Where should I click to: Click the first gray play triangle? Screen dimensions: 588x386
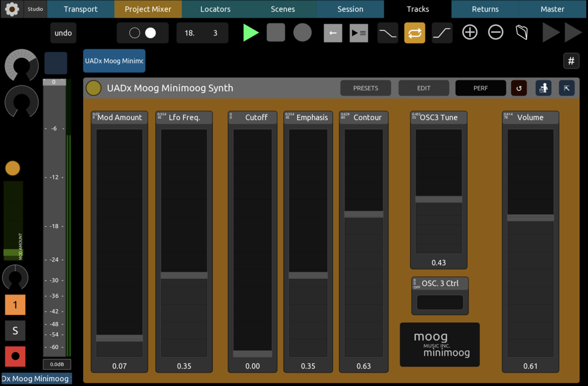[x=551, y=33]
